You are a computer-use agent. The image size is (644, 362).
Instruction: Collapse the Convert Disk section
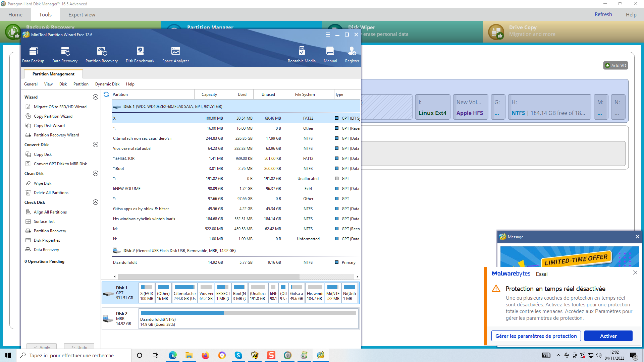coord(96,145)
